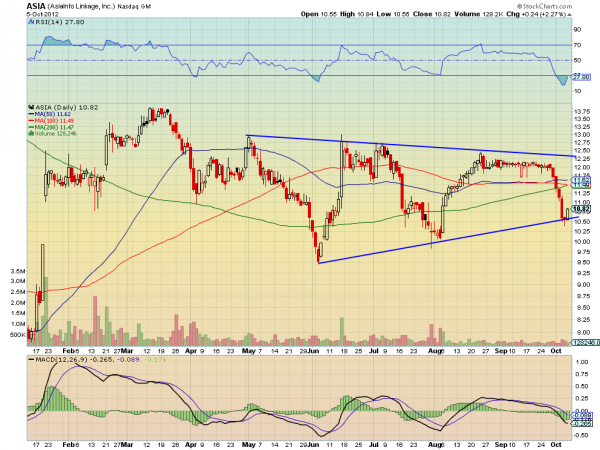
Task: Click the RSI(14) 27.80 legend text
Action: point(60,22)
